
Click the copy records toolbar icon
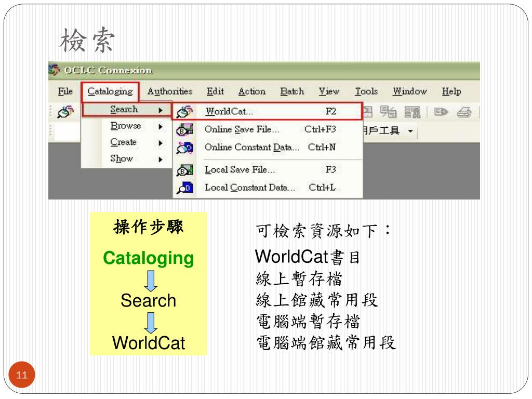(x=388, y=112)
